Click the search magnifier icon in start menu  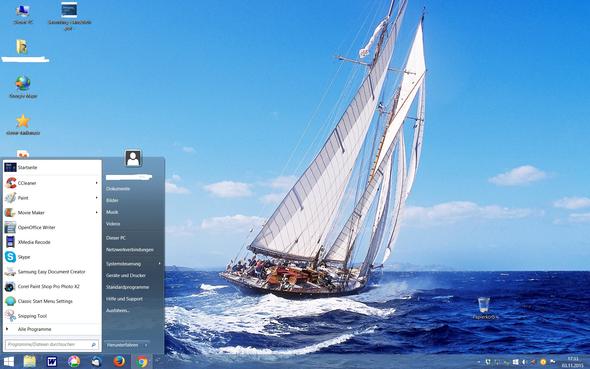tap(93, 345)
